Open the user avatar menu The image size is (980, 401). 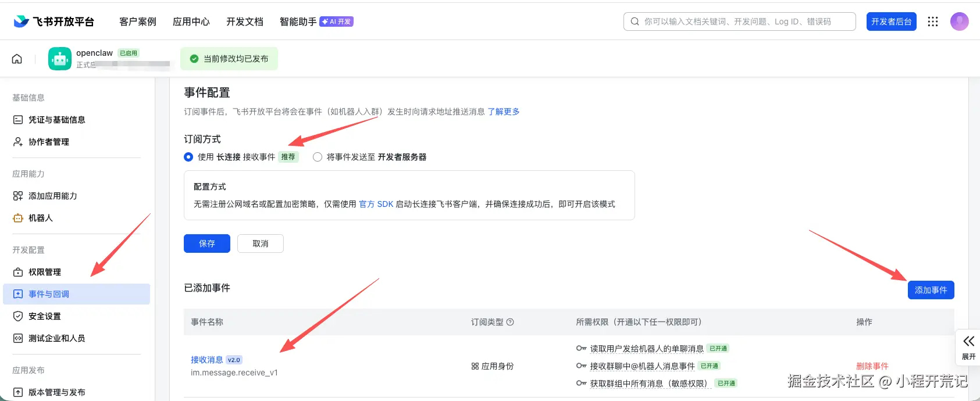coord(959,22)
